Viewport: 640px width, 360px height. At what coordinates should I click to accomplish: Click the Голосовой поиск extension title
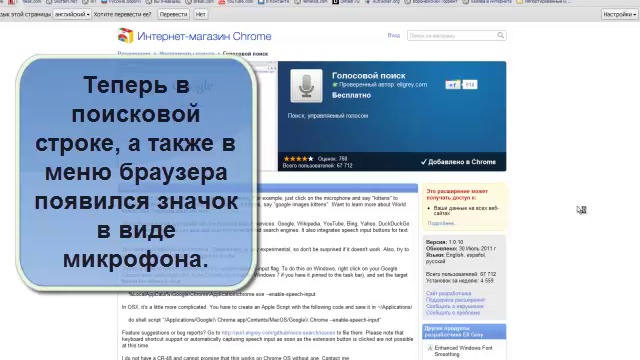[x=369, y=76]
